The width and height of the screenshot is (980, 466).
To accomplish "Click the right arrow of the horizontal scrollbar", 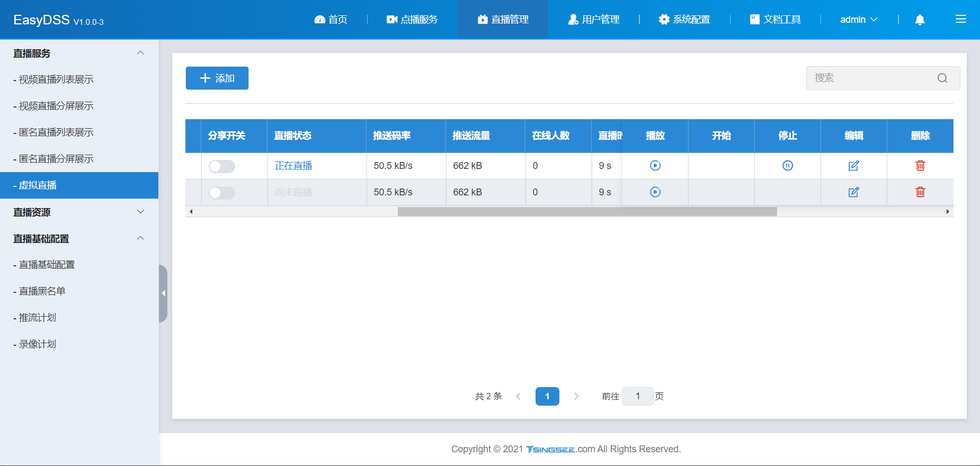I will click(948, 212).
